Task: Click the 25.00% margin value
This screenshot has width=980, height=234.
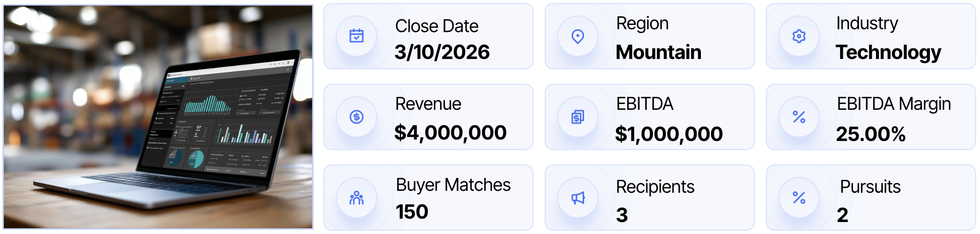Action: click(871, 134)
